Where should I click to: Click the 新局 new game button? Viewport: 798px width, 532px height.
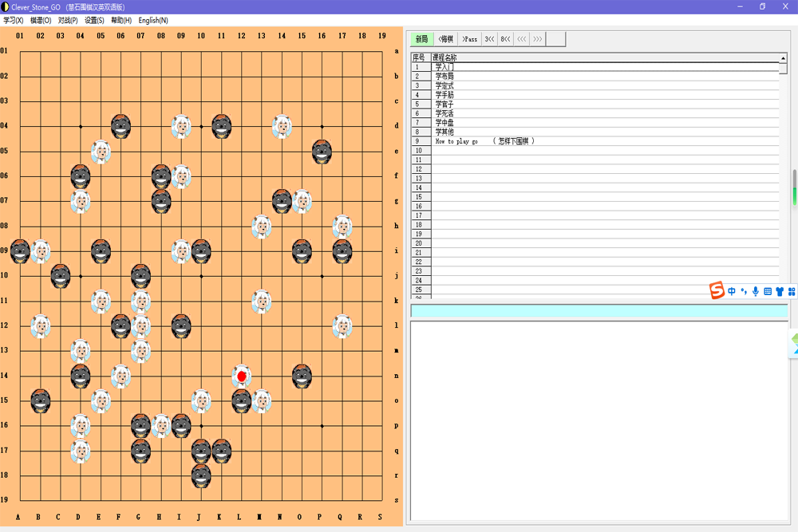click(x=422, y=38)
